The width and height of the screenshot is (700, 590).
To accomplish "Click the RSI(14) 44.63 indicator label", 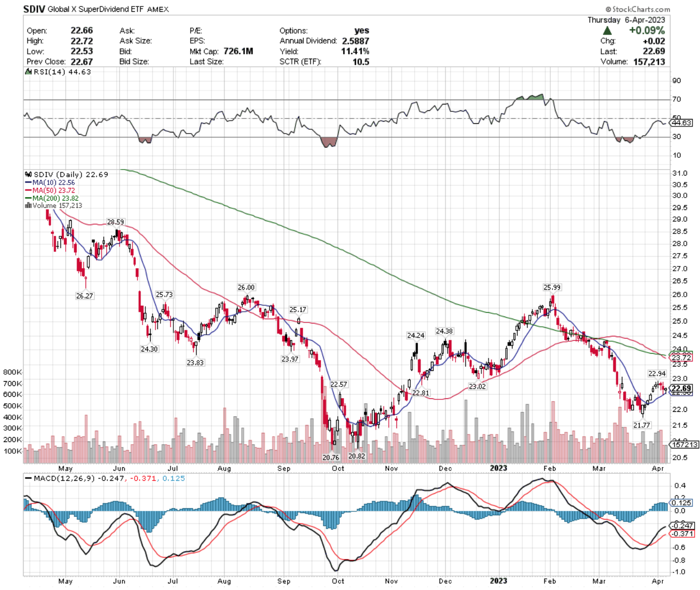I will [x=58, y=72].
